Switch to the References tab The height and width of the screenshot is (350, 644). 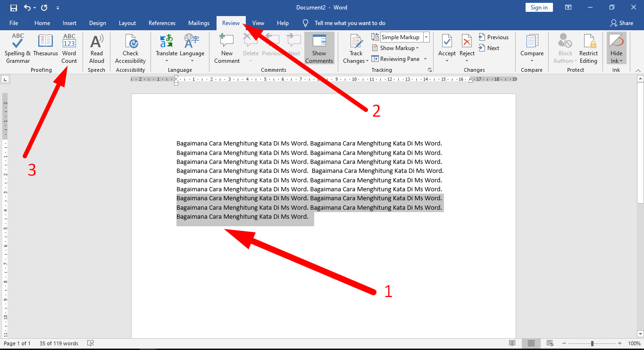162,23
